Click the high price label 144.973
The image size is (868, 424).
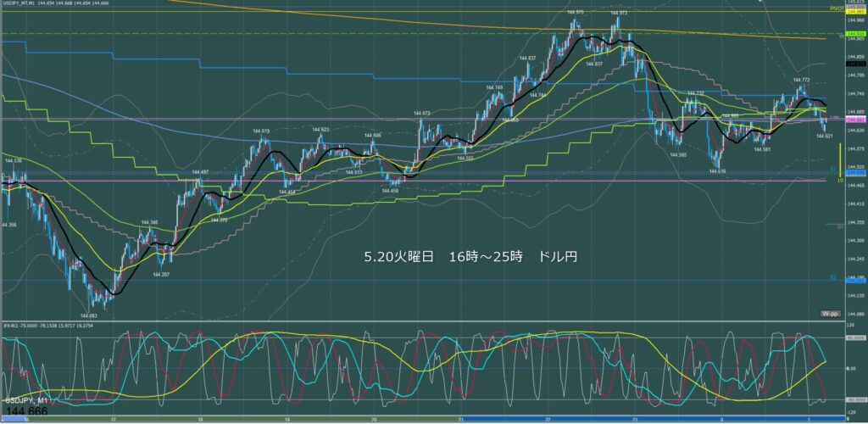pos(619,13)
